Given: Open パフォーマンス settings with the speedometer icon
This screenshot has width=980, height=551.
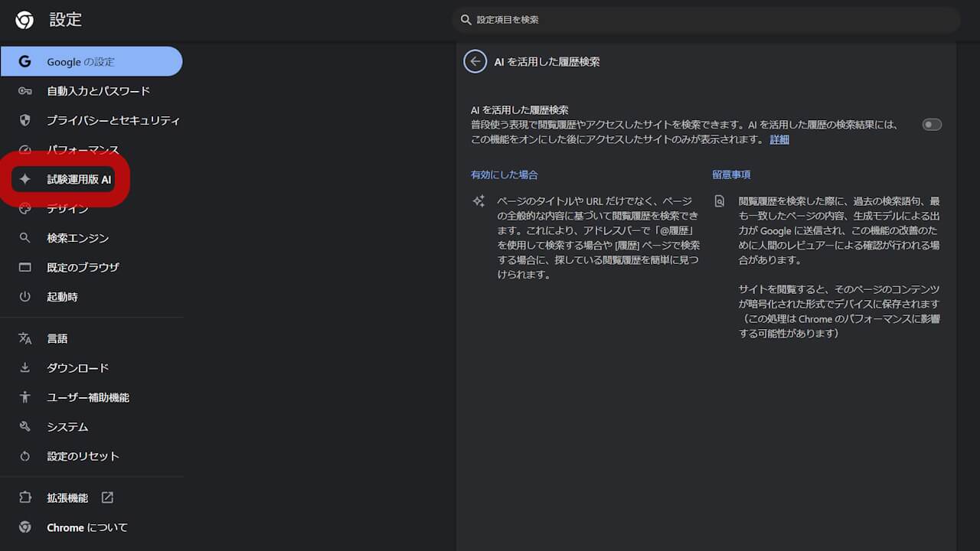Looking at the screenshot, I should [x=25, y=149].
